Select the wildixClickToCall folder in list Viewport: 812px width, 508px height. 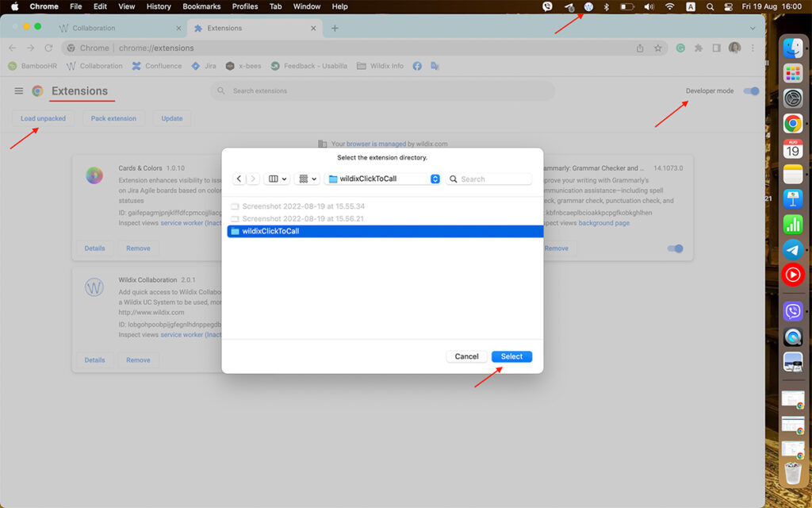pyautogui.click(x=270, y=231)
